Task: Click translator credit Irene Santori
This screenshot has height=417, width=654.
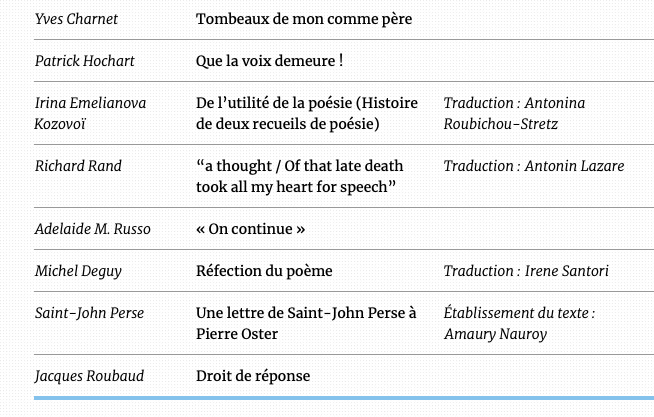Action: 526,271
